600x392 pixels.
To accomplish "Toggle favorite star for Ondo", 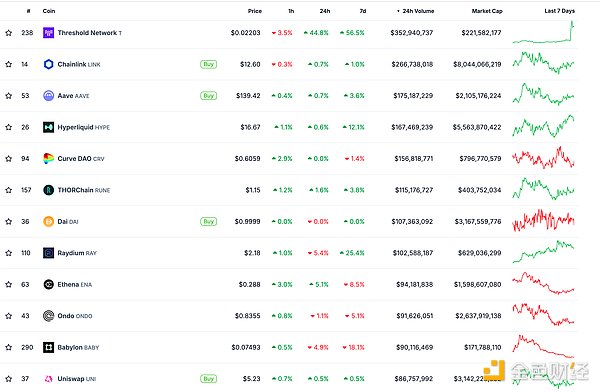I will (x=8, y=316).
